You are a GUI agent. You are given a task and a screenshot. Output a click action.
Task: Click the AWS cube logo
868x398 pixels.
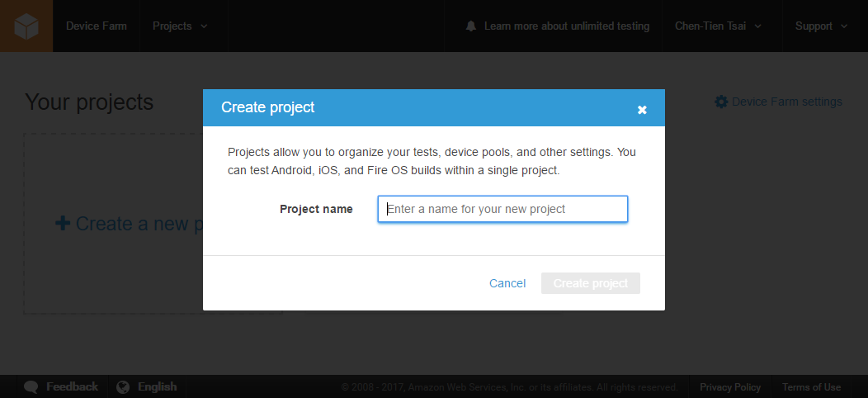pos(26,26)
